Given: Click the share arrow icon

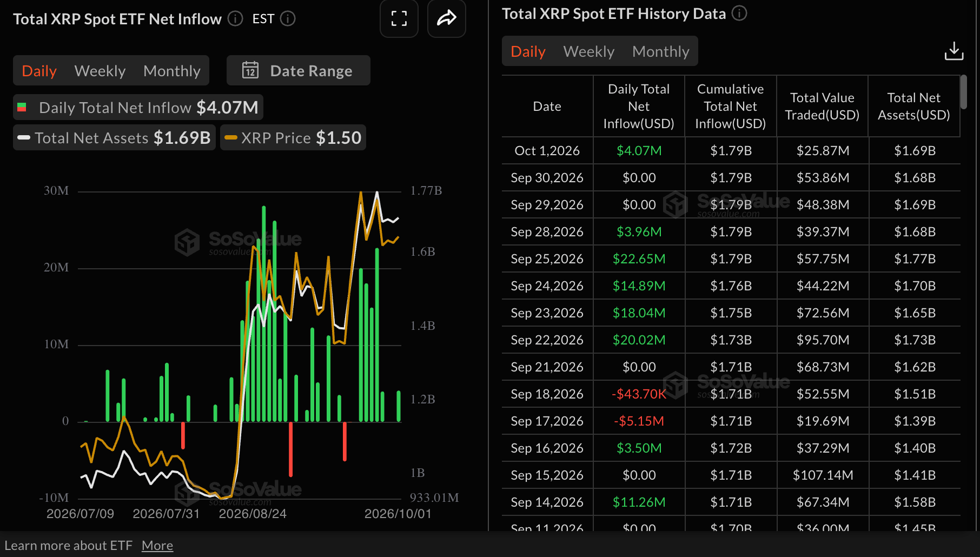Looking at the screenshot, I should [447, 18].
